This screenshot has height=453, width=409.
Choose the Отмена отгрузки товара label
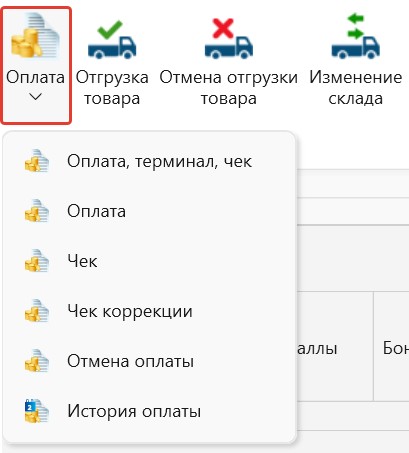tap(229, 88)
